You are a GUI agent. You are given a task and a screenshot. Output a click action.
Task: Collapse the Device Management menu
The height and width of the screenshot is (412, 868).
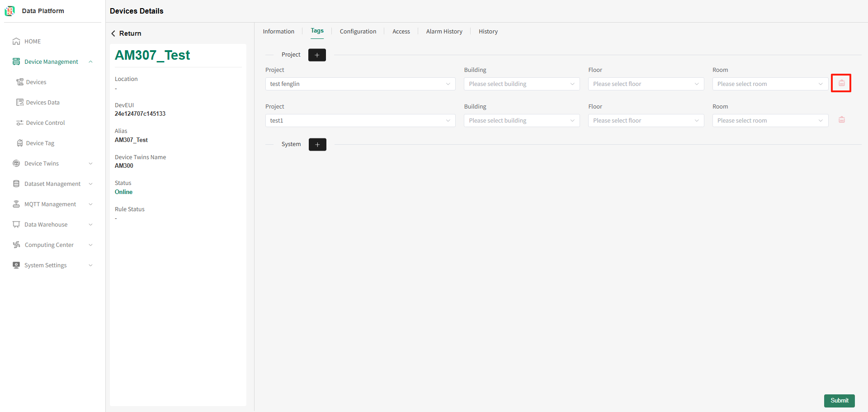click(90, 62)
